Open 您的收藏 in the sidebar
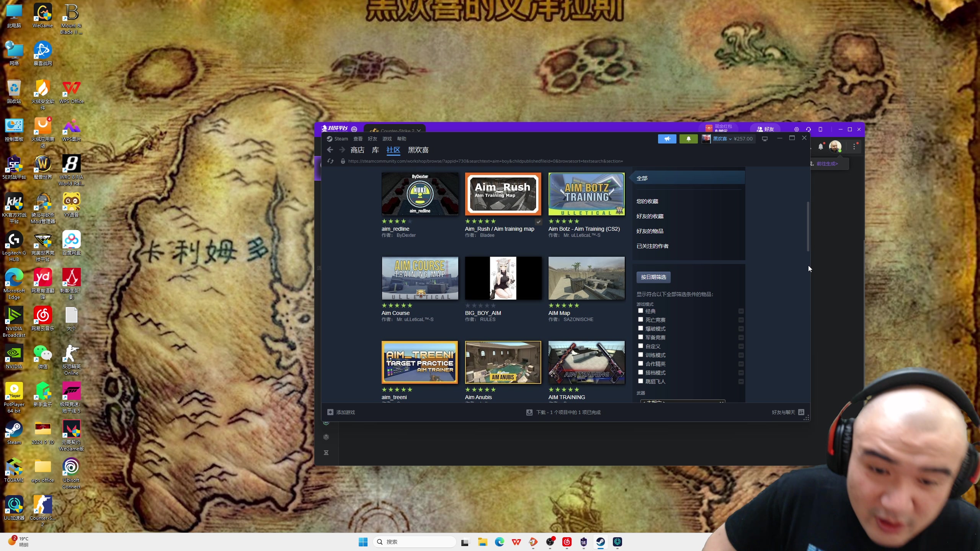The width and height of the screenshot is (980, 551). pyautogui.click(x=647, y=201)
